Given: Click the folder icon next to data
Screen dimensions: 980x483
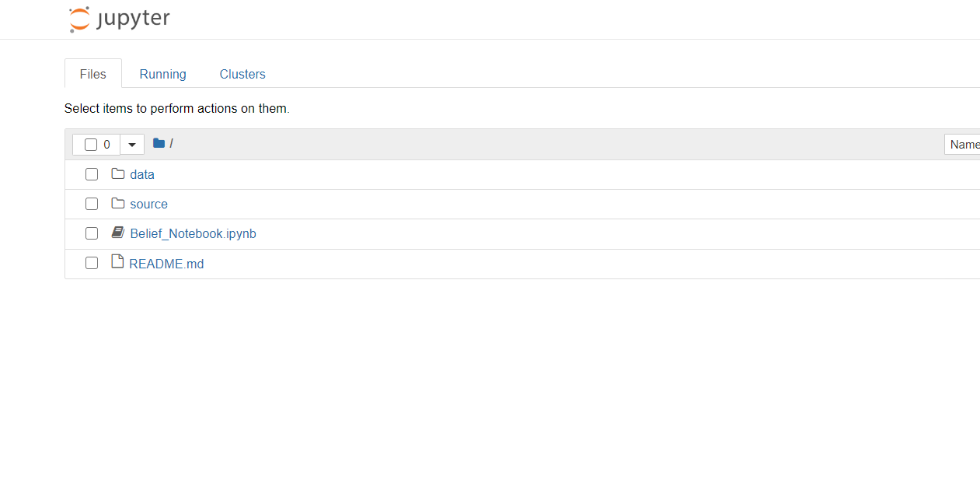Looking at the screenshot, I should point(117,173).
